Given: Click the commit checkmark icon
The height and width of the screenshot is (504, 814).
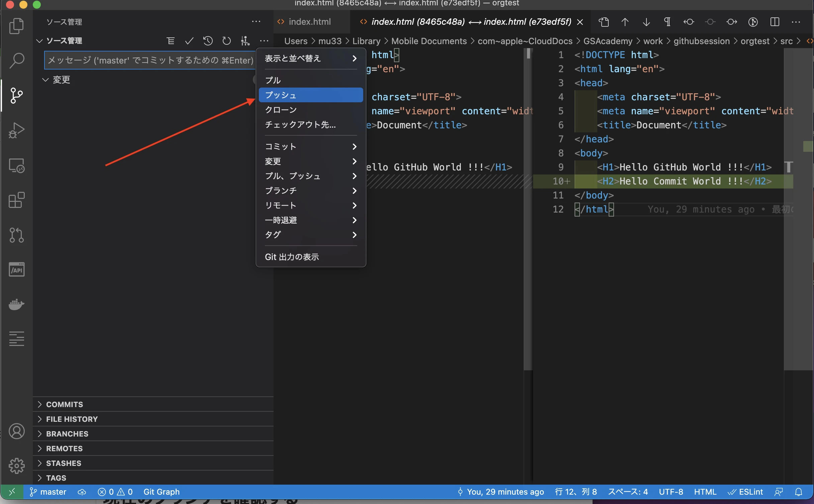Looking at the screenshot, I should pos(189,41).
